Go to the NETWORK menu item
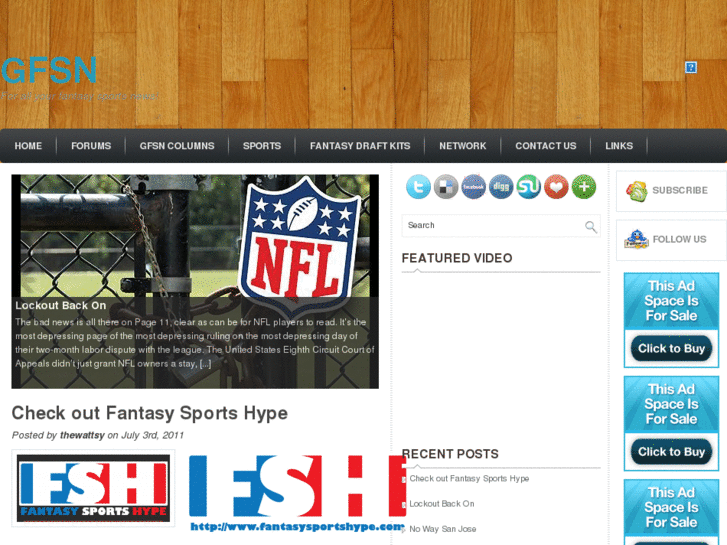 463,146
